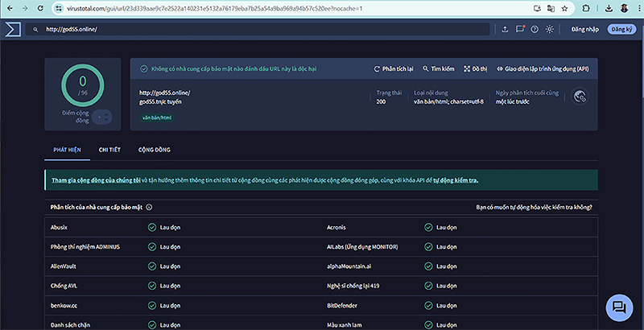
Task: Click the search magnifier in VirusTotal bar
Action: (35, 30)
